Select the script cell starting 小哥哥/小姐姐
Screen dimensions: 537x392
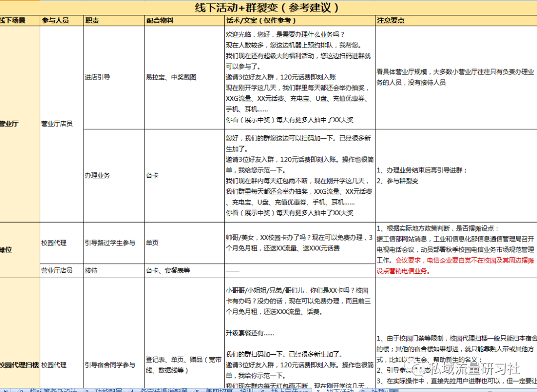tap(300, 333)
